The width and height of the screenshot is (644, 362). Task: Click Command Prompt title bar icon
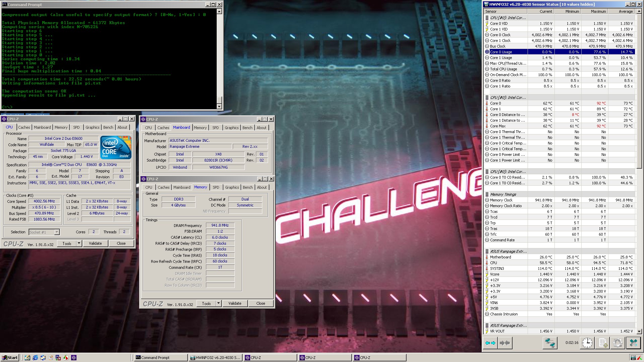click(4, 4)
